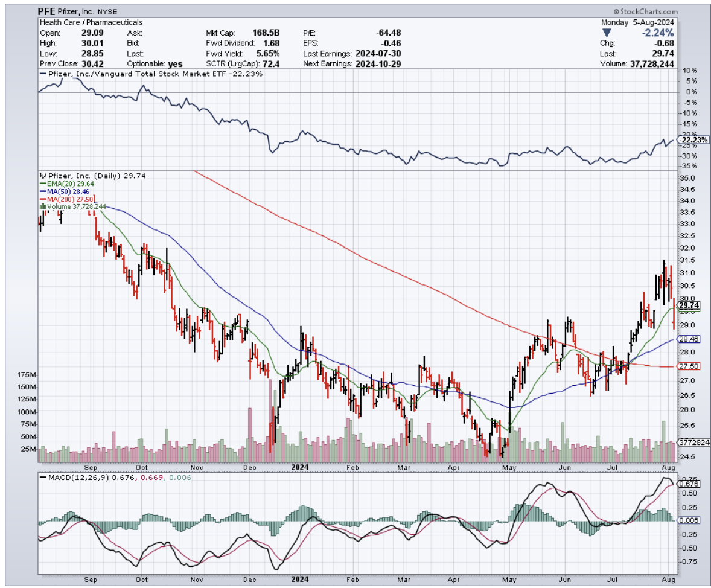This screenshot has height=588, width=711.
Task: Select the 2024 label on the time axis
Action: pyautogui.click(x=299, y=467)
